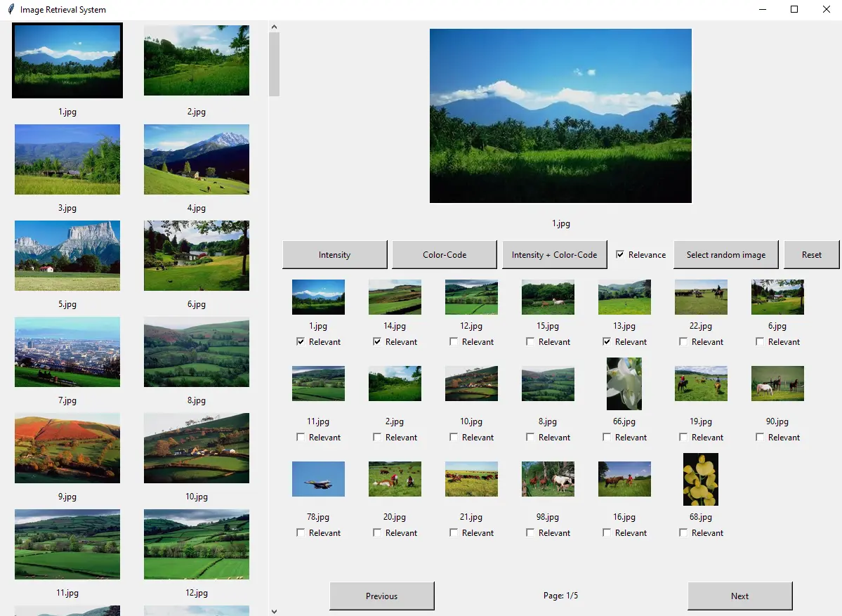Select the 9.jpg thumbnail in sidebar
Image resolution: width=842 pixels, height=616 pixels.
click(x=67, y=447)
